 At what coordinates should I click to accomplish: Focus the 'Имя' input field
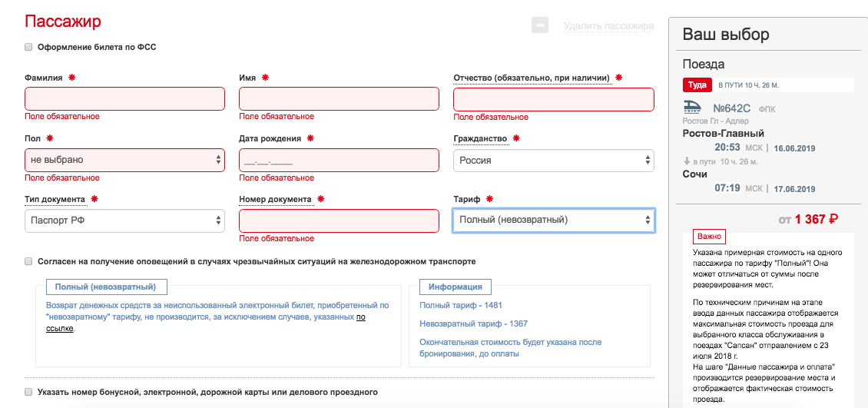coord(339,99)
